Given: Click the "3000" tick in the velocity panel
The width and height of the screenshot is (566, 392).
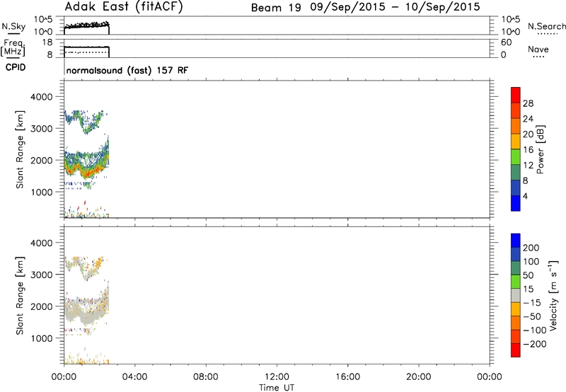Looking at the screenshot, I should [x=42, y=275].
